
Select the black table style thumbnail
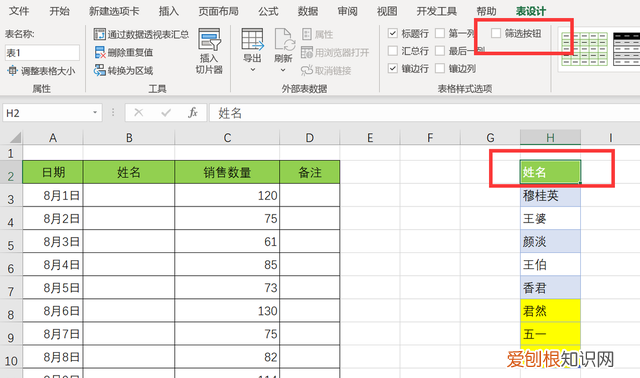click(x=627, y=49)
